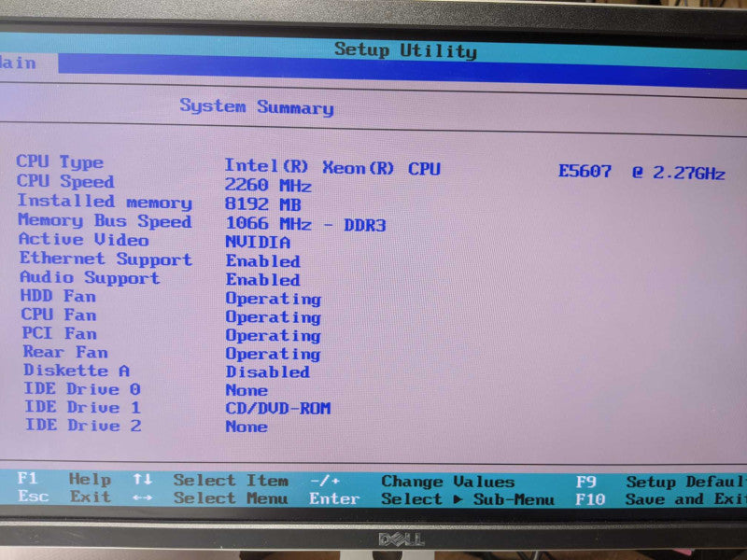Click the Dell logo on monitor bezel
The width and height of the screenshot is (747, 560).
point(402,539)
